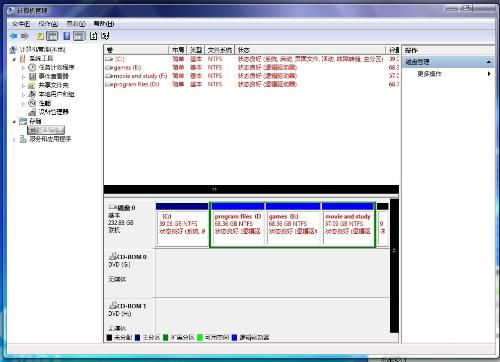Select the 事件查看器 (Event Viewer) tree item
The height and width of the screenshot is (362, 500).
[53, 76]
